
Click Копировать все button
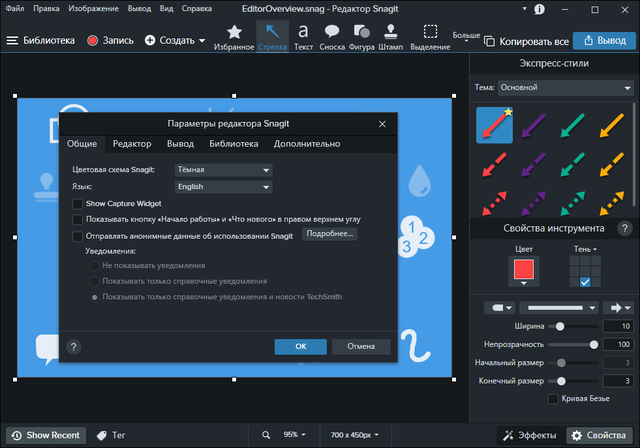[x=526, y=41]
